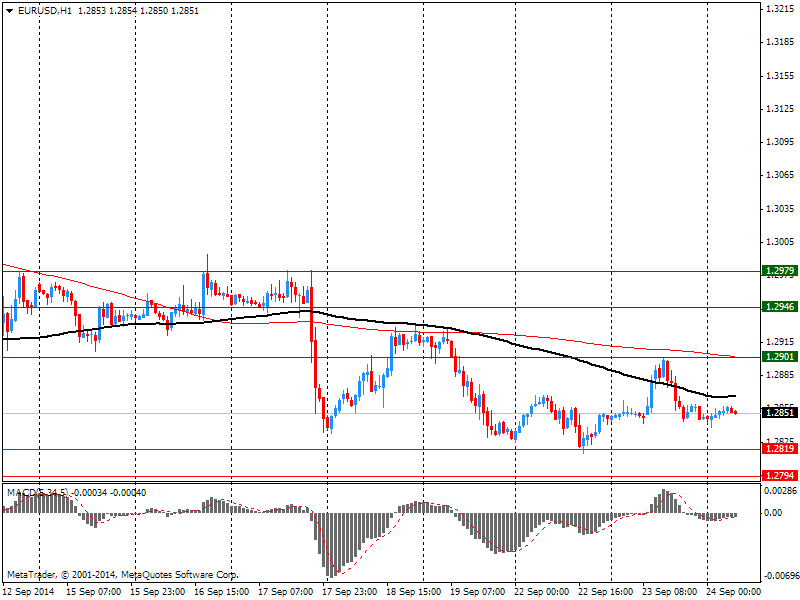Click the 1.2819 red support price label
800x600 pixels.
[x=780, y=449]
